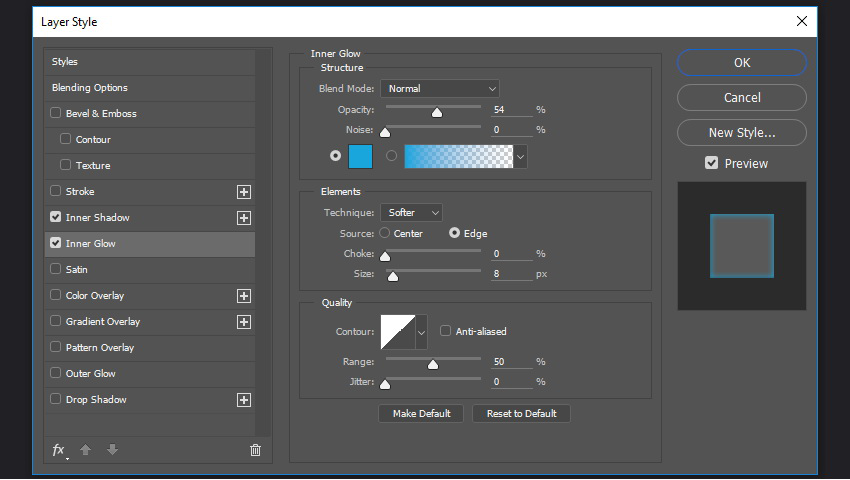This screenshot has width=850, height=480.
Task: Enable the Texture checkbox
Action: click(66, 165)
